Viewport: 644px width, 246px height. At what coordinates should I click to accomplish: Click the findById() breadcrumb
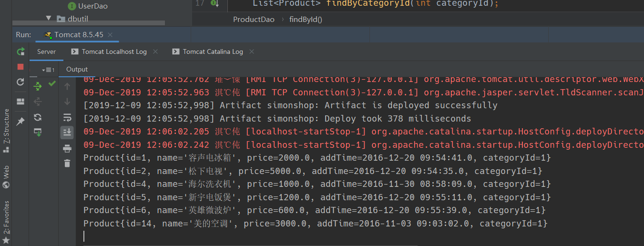tap(306, 20)
